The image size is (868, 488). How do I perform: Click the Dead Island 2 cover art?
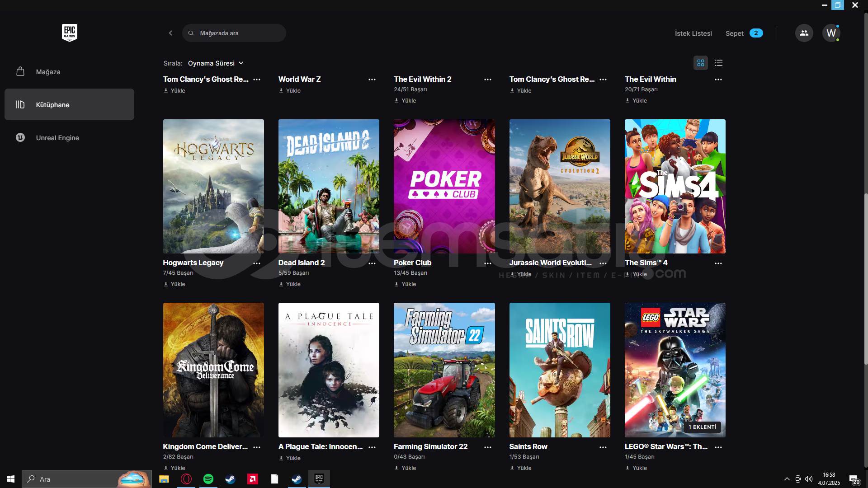[x=329, y=186]
